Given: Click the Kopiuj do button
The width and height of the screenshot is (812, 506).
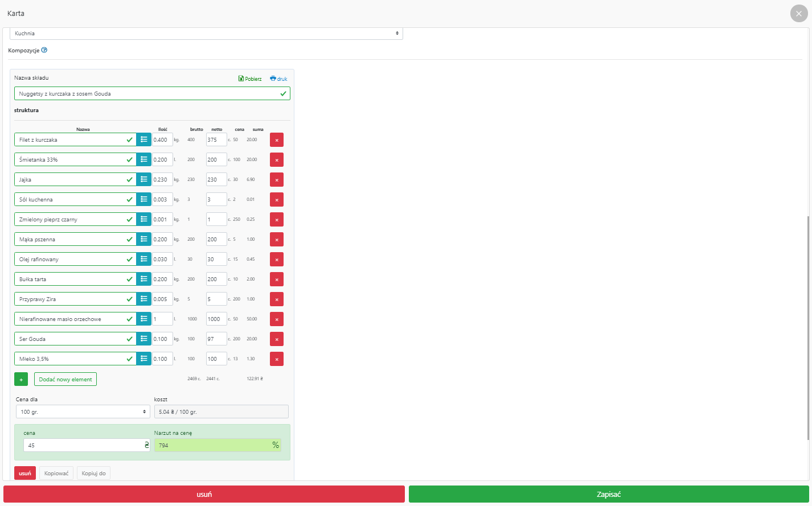Looking at the screenshot, I should 93,473.
